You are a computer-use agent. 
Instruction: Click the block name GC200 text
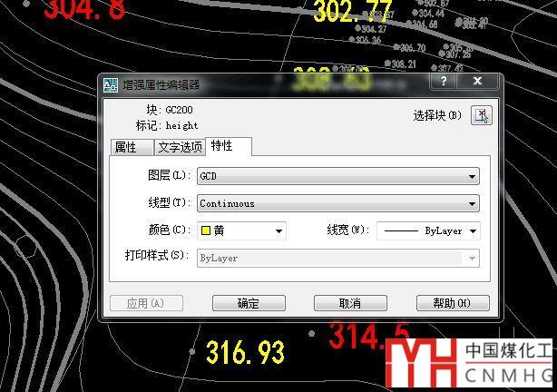179,110
